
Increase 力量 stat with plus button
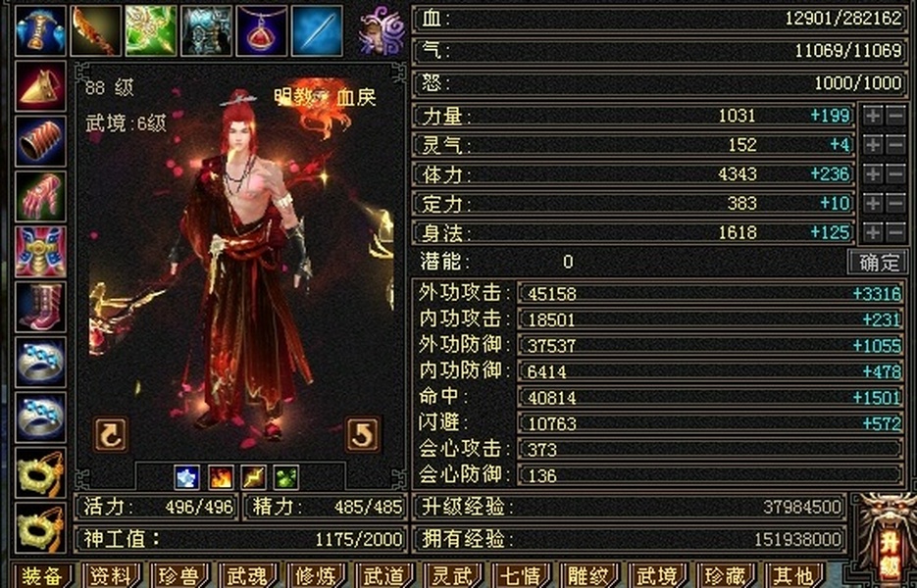(x=873, y=116)
